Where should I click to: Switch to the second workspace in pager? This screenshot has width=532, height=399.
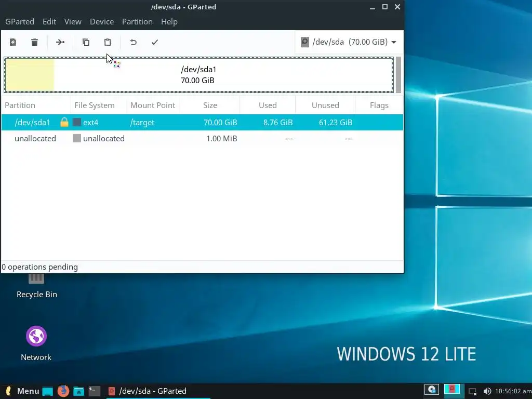click(452, 390)
